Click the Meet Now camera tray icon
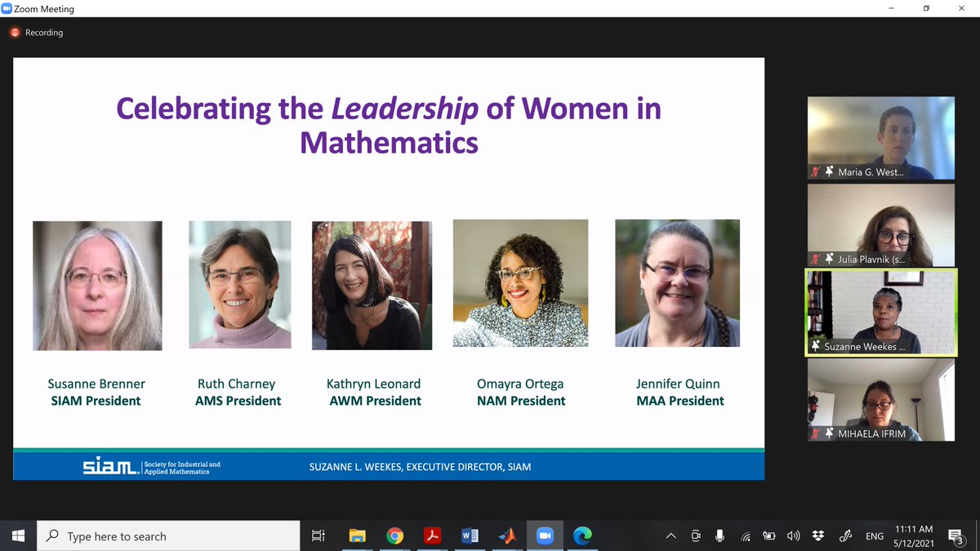Screen dimensions: 980x551 point(696,536)
